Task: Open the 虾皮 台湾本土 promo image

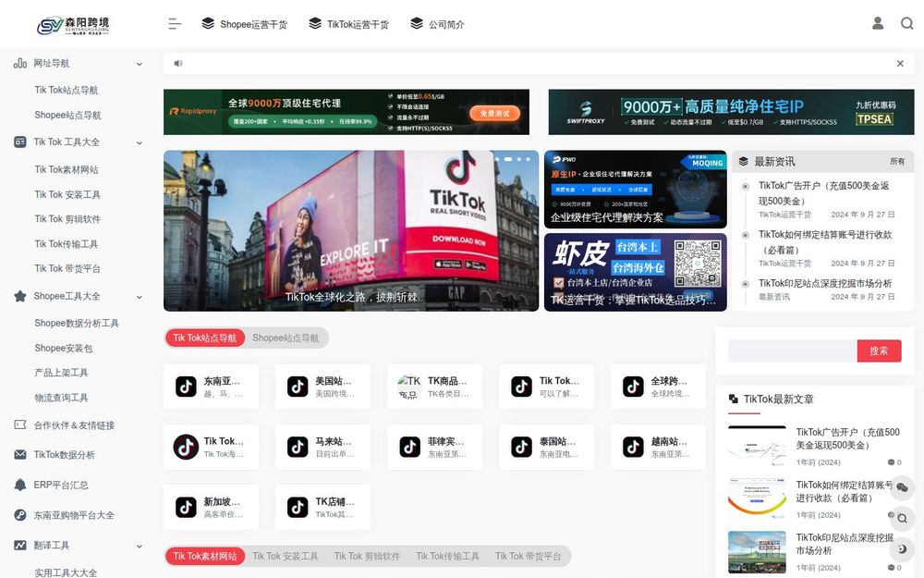Action: (x=636, y=272)
